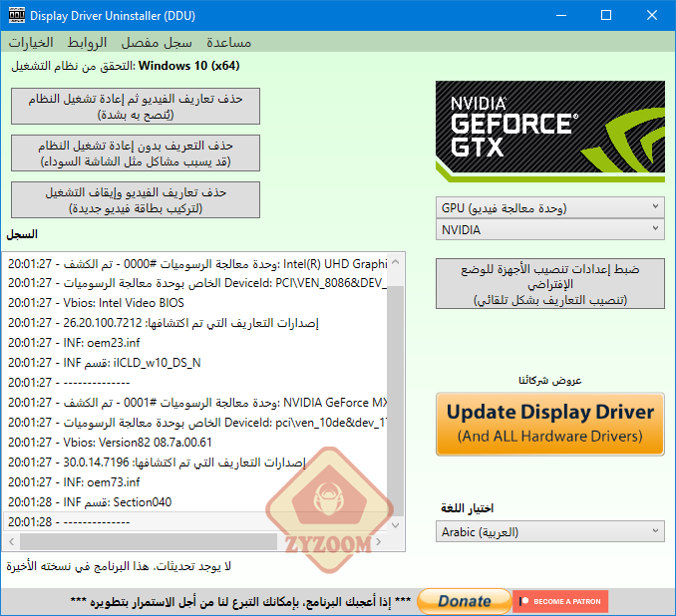This screenshot has width=676, height=616.
Task: Select log line 'Vbios: Intel Video BIOS'
Action: click(x=195, y=303)
